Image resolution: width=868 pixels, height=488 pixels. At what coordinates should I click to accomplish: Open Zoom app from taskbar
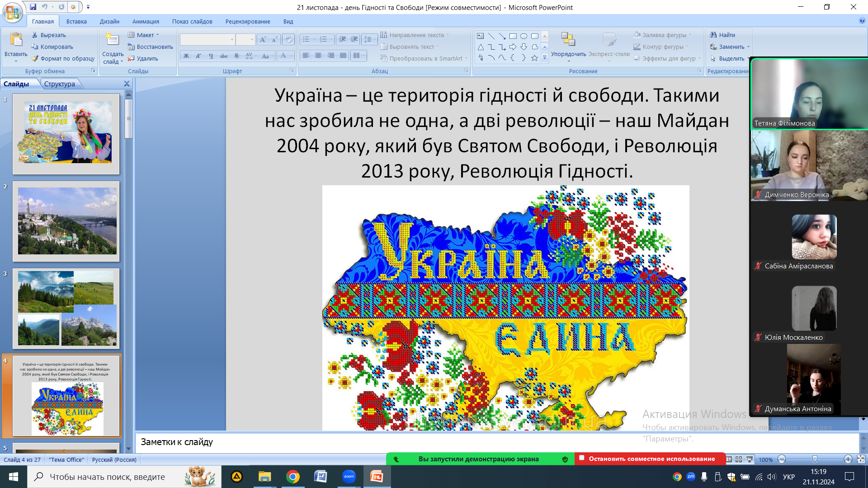[x=349, y=477]
